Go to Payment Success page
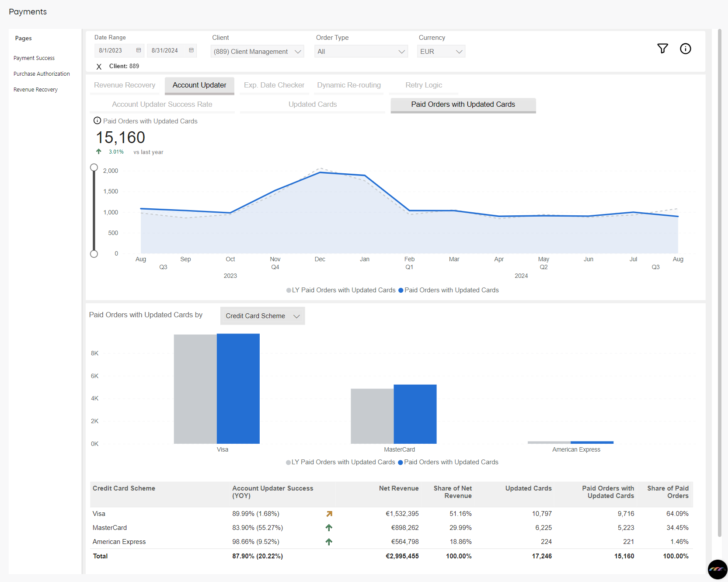728x582 pixels. [34, 58]
